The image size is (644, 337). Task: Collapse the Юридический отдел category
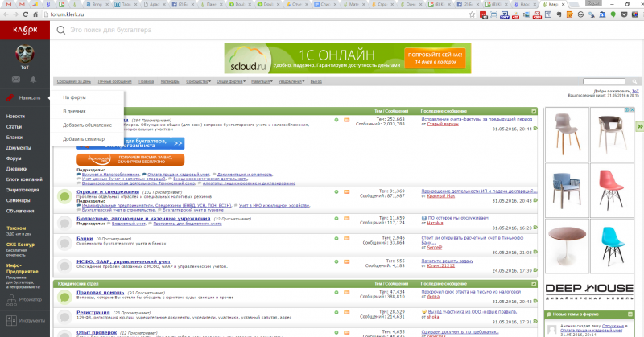534,284
